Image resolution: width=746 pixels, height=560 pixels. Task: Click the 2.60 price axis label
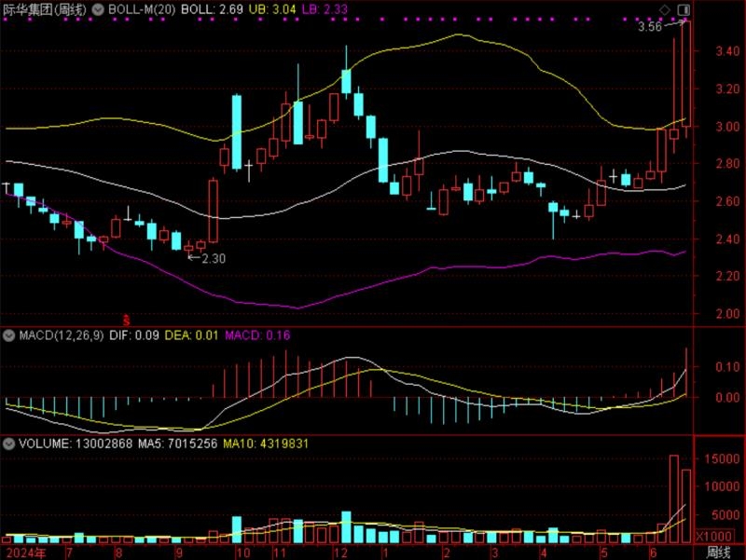(727, 201)
